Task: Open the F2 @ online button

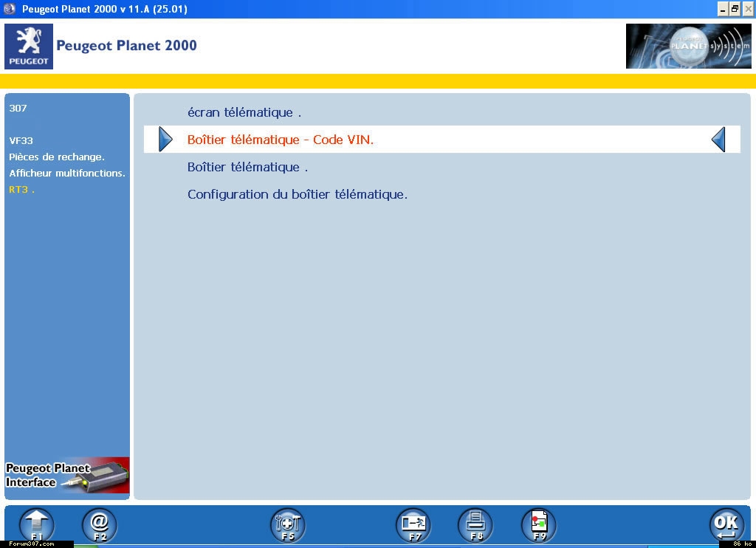Action: point(100,525)
